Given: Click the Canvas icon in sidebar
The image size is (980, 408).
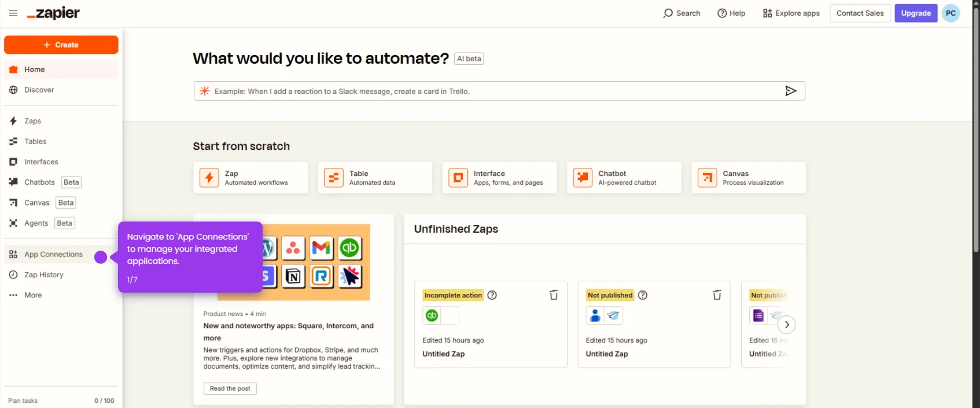Looking at the screenshot, I should pyautogui.click(x=13, y=203).
